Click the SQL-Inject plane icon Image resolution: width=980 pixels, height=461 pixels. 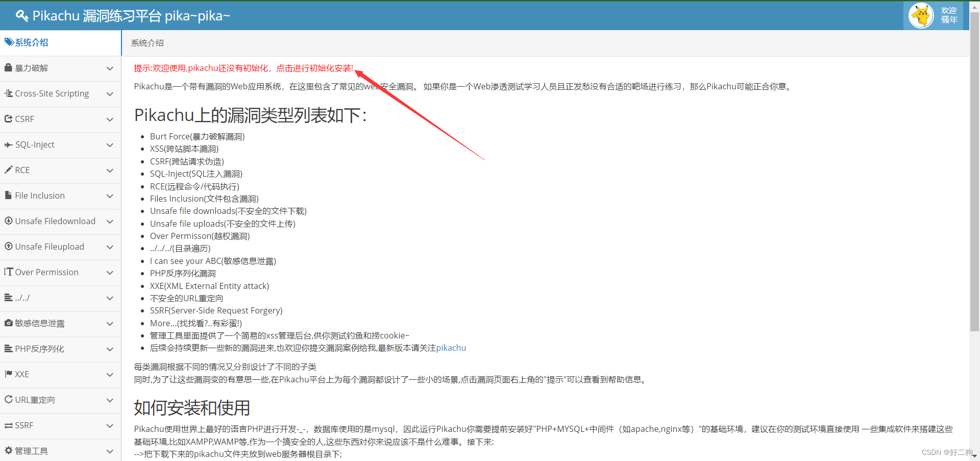8,144
